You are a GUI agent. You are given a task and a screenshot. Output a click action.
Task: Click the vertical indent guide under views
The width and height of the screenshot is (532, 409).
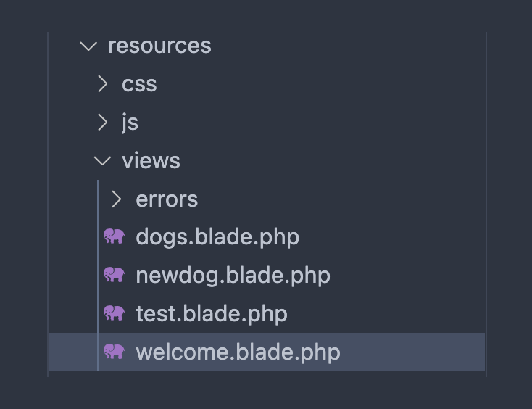pos(98,290)
